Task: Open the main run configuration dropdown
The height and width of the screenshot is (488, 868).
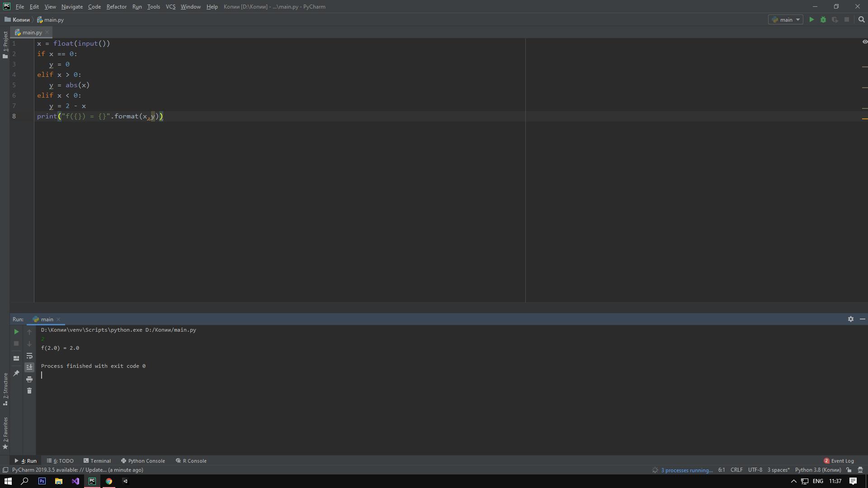Action: (x=786, y=20)
